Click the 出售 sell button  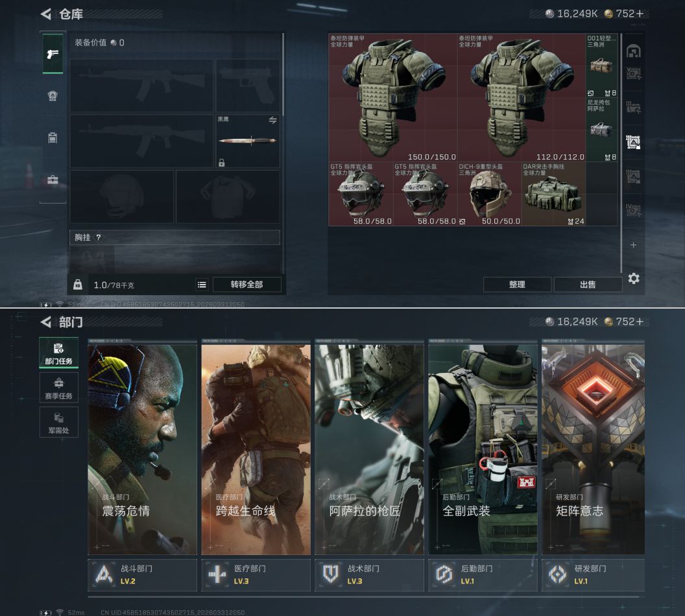587,284
